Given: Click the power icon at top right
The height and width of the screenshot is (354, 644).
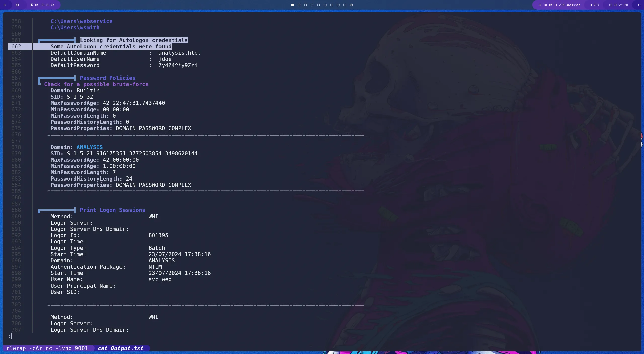Looking at the screenshot, I should pyautogui.click(x=639, y=5).
